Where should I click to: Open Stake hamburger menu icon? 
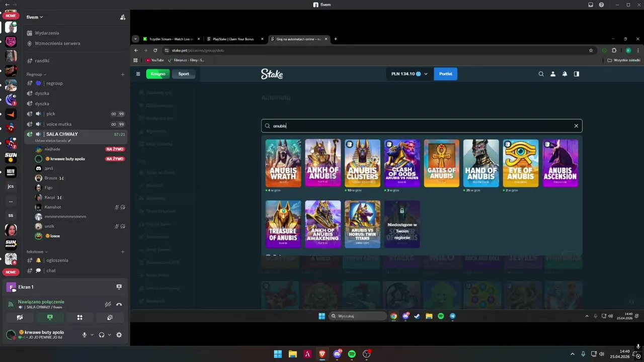(x=138, y=74)
